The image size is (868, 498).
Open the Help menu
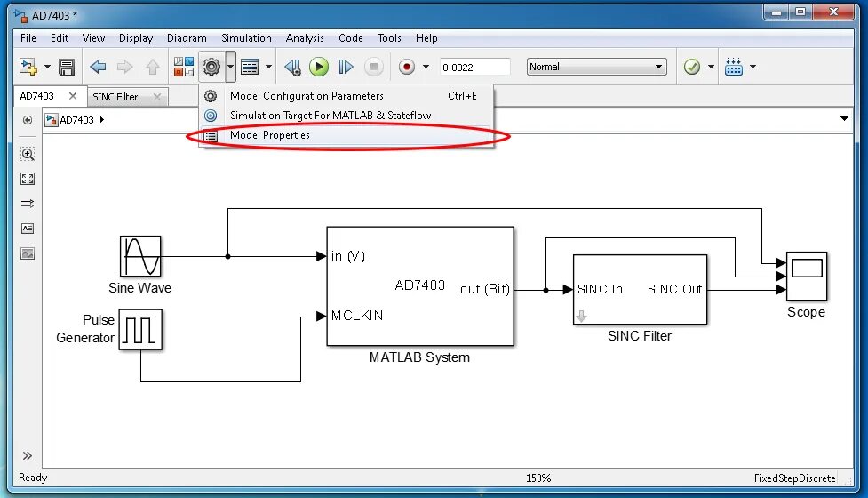pyautogui.click(x=426, y=38)
